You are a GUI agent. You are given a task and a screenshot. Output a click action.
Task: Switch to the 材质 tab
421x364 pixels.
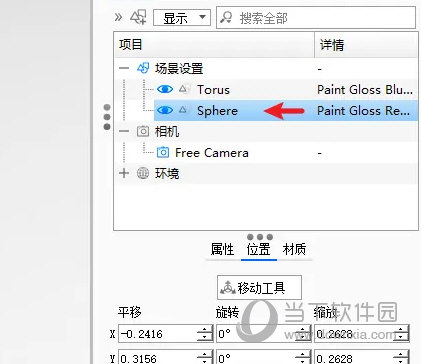294,249
